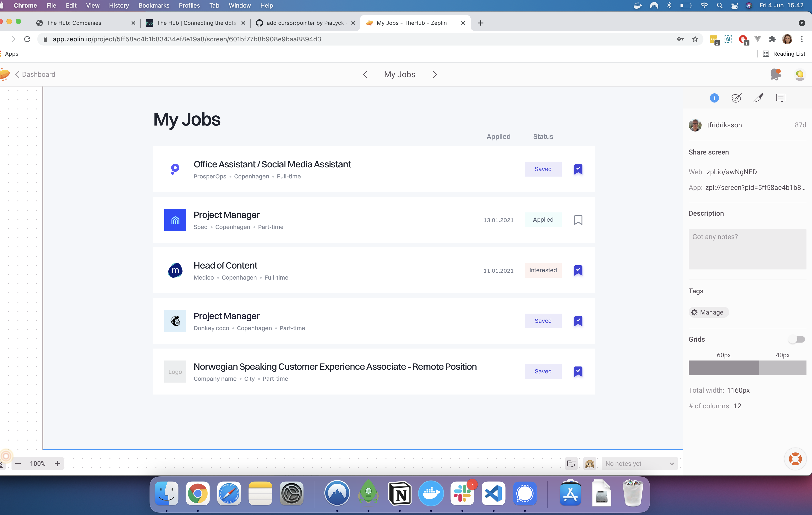Screen dimensions: 812x515
Task: Select the eyedropper assets icon
Action: click(758, 98)
